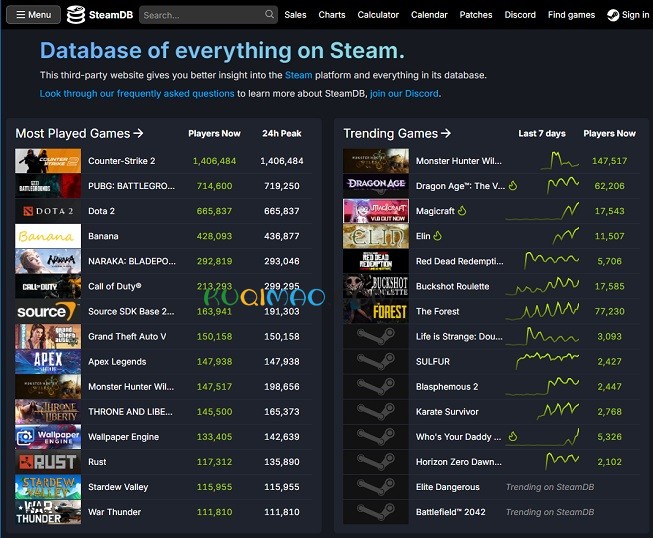Click the search magnifier icon
The height and width of the screenshot is (538, 653).
pos(269,15)
